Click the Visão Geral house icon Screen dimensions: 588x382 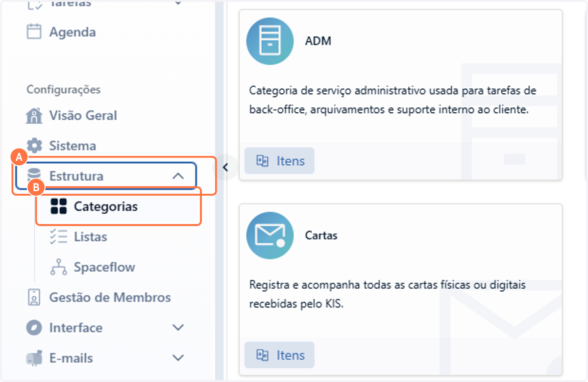tap(34, 116)
